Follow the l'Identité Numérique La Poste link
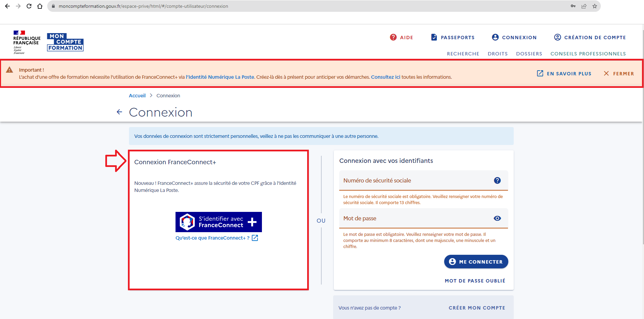This screenshot has width=644, height=319. (220, 77)
